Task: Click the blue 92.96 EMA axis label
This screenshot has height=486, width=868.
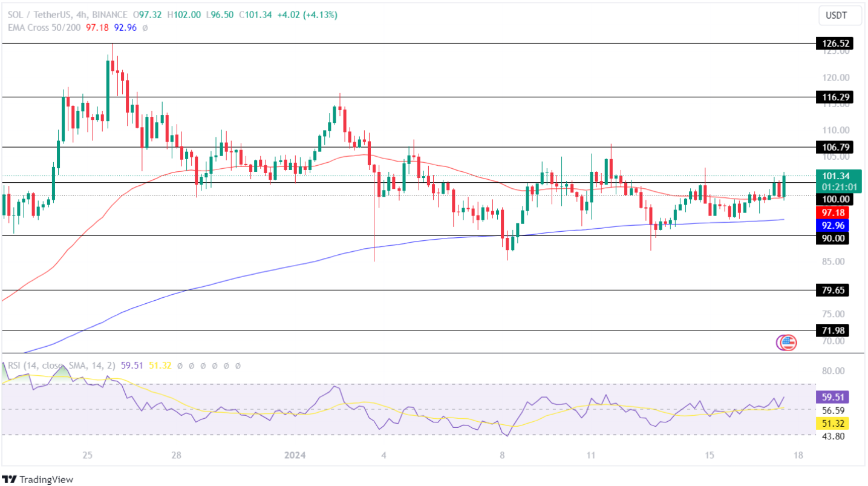Action: [x=832, y=225]
